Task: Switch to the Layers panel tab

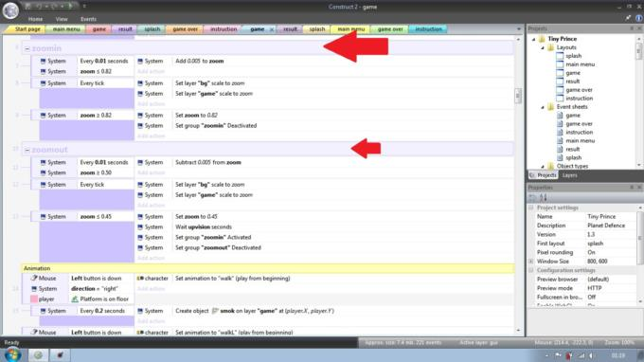Action: 570,175
